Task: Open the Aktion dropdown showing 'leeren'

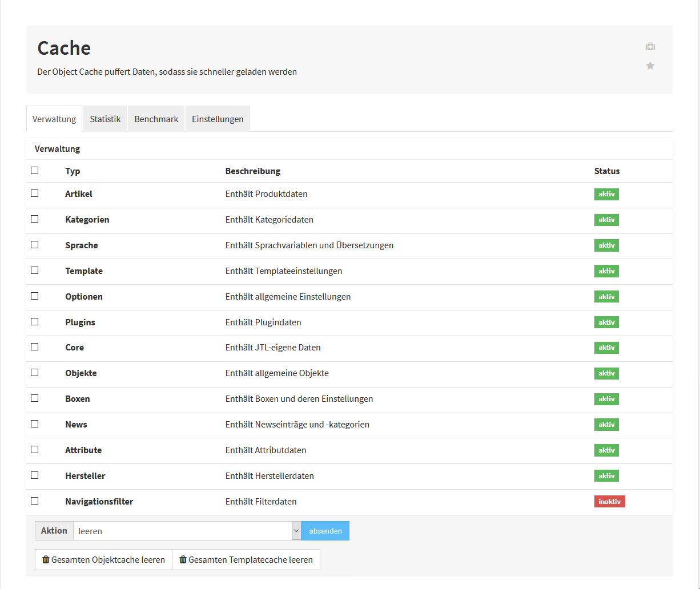Action: 187,531
